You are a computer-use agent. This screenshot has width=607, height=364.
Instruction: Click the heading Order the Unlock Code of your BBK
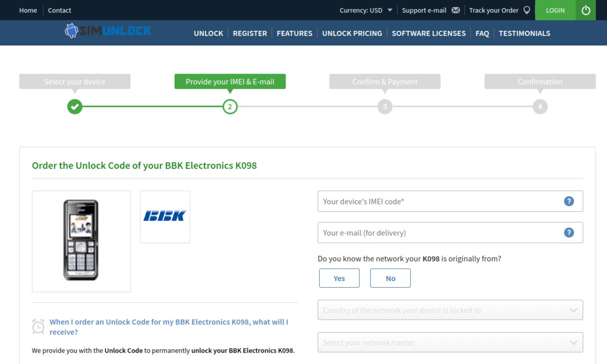144,165
